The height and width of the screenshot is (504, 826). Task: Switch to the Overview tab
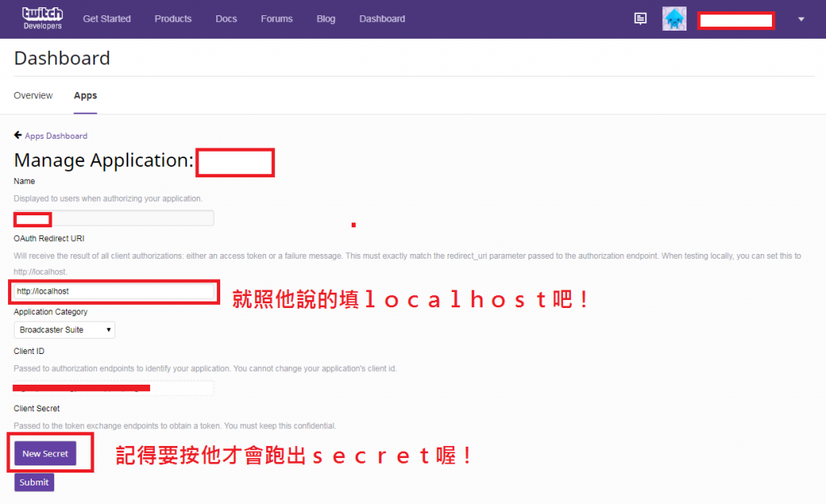pyautogui.click(x=33, y=96)
